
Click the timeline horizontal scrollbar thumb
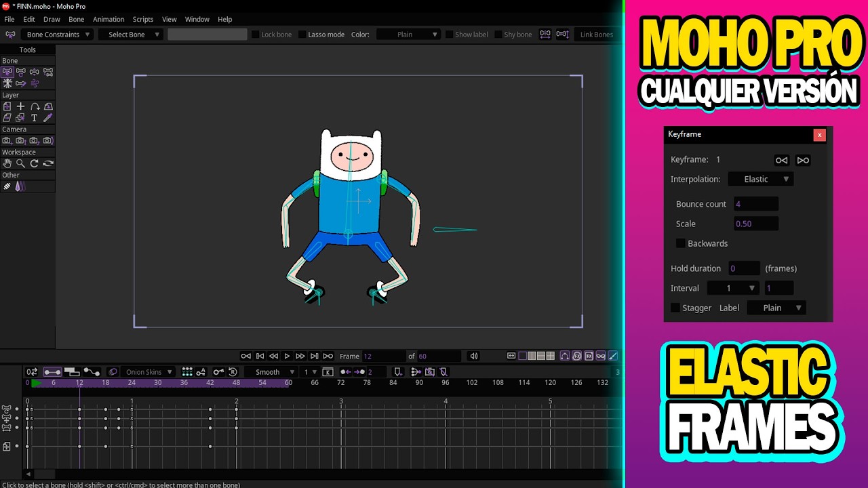point(44,474)
